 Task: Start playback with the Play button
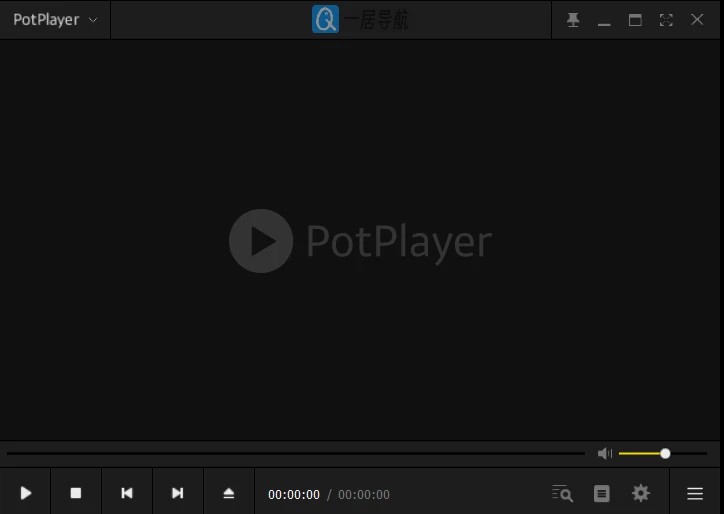(x=25, y=493)
